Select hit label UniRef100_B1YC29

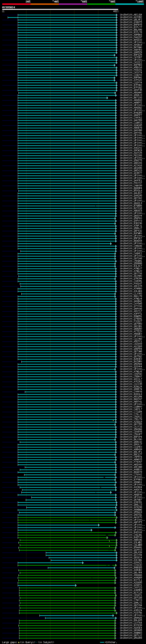(131, 593)
